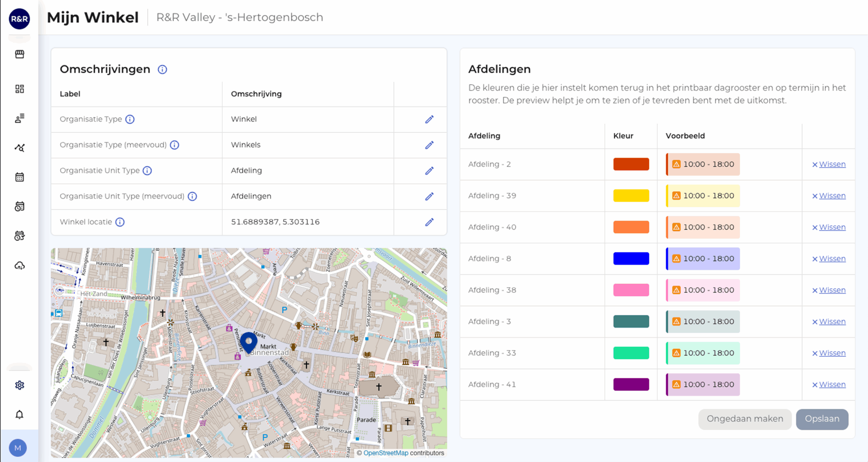Viewport: 868px width, 462px height.
Task: Open the employees section via person icon
Action: click(x=19, y=118)
